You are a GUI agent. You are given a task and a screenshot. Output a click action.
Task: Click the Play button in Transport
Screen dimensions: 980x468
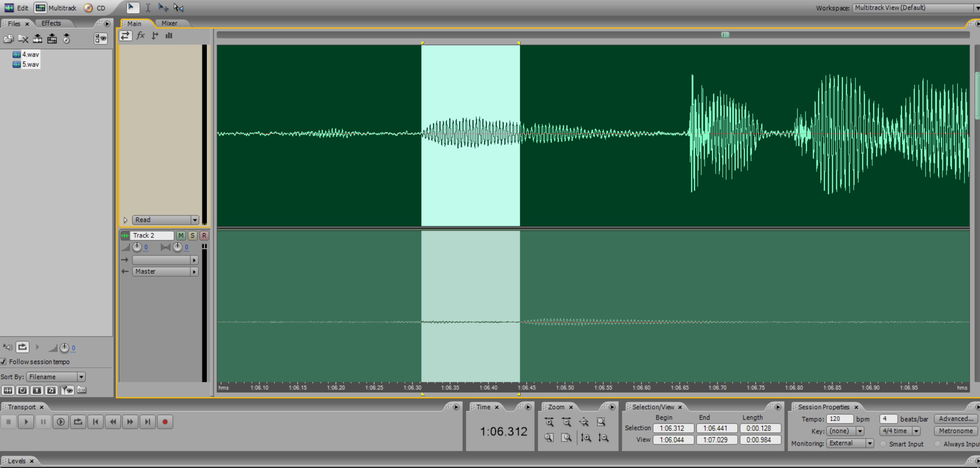[x=26, y=422]
